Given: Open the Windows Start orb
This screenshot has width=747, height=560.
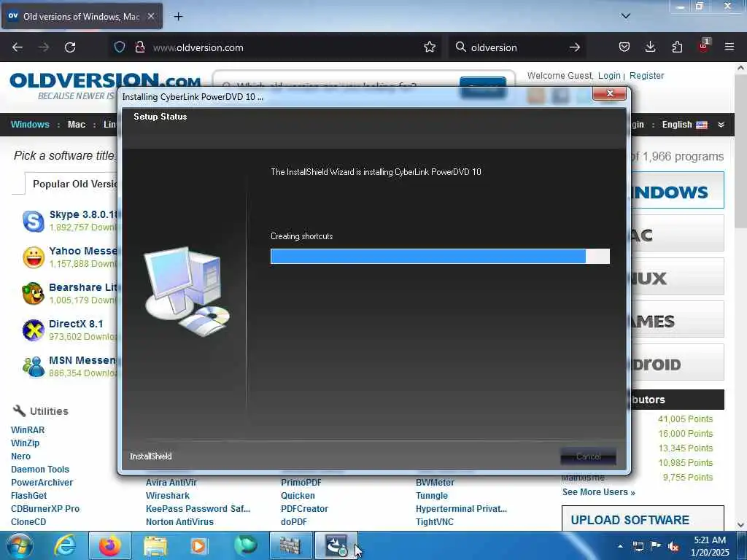Looking at the screenshot, I should (20, 545).
